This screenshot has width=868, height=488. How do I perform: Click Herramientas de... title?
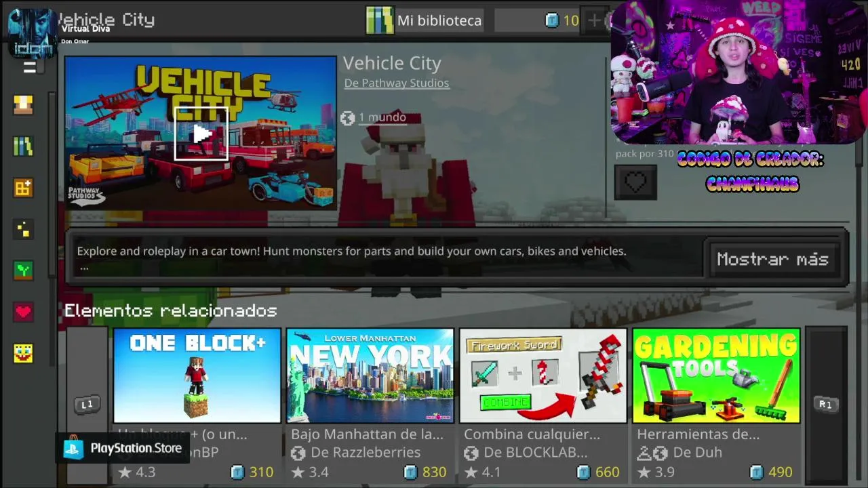click(x=698, y=434)
